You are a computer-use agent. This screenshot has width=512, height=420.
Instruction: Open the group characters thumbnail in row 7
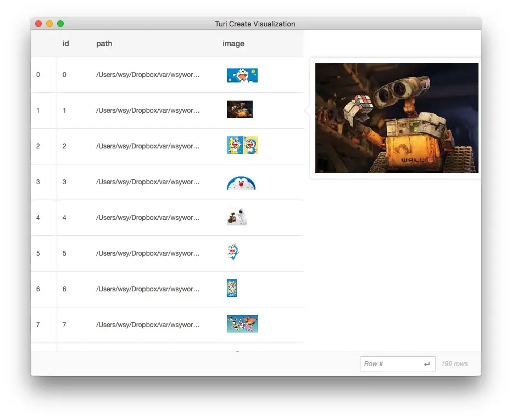tap(242, 324)
